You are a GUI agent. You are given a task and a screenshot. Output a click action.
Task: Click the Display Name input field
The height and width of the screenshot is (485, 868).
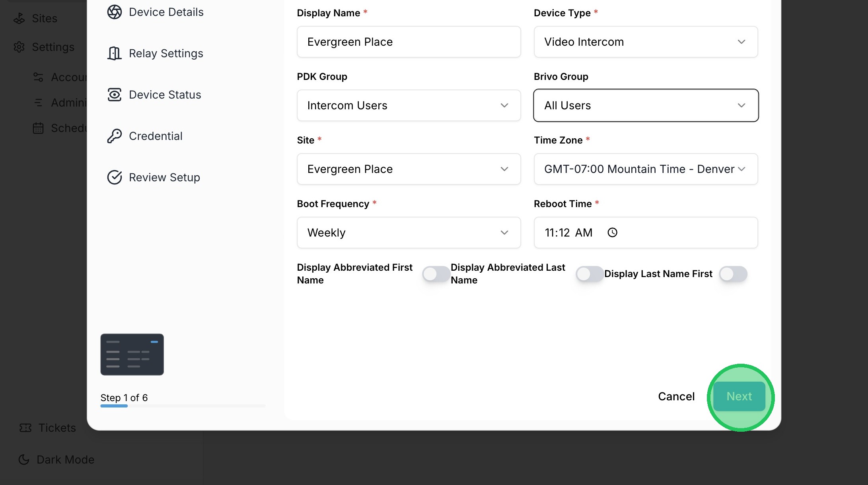click(x=409, y=42)
